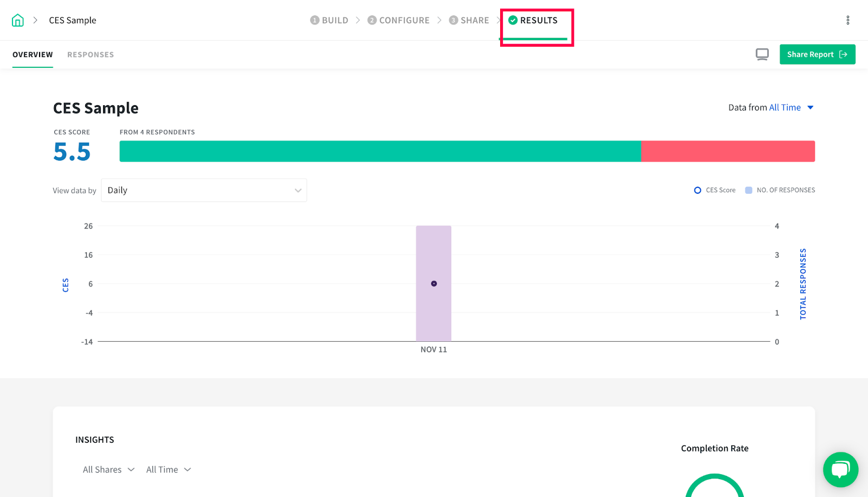Click the CES Sample report title
The image size is (868, 497).
[96, 108]
